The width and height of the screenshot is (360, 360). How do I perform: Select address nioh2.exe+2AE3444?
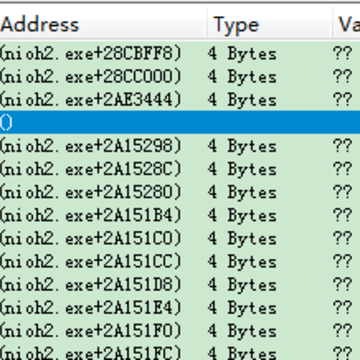pos(91,99)
